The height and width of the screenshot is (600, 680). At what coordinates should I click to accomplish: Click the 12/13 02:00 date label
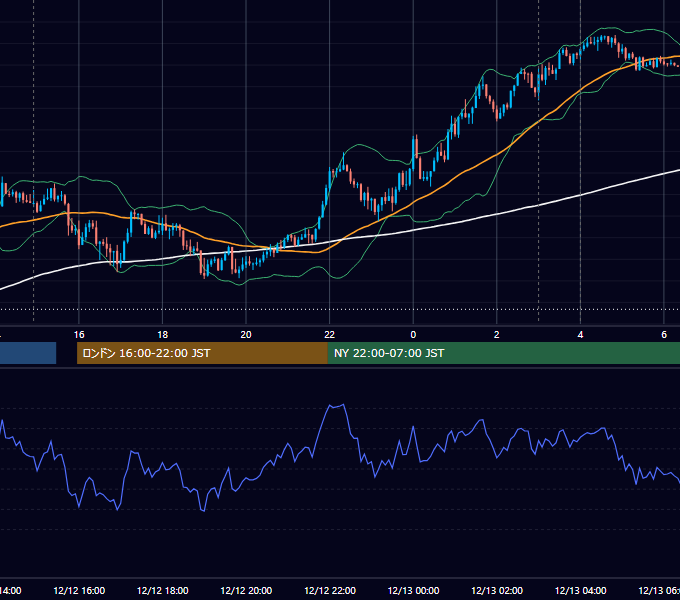(x=497, y=591)
